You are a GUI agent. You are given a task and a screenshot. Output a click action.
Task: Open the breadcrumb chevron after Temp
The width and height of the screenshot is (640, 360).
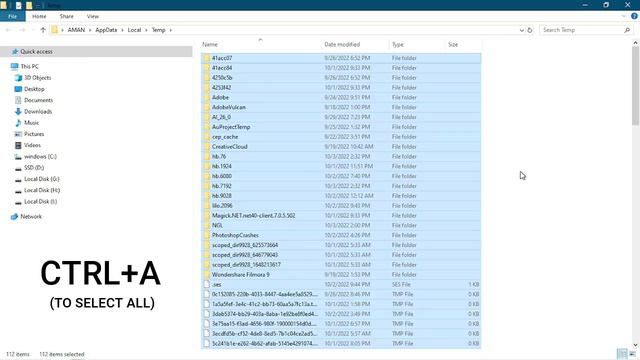click(171, 30)
